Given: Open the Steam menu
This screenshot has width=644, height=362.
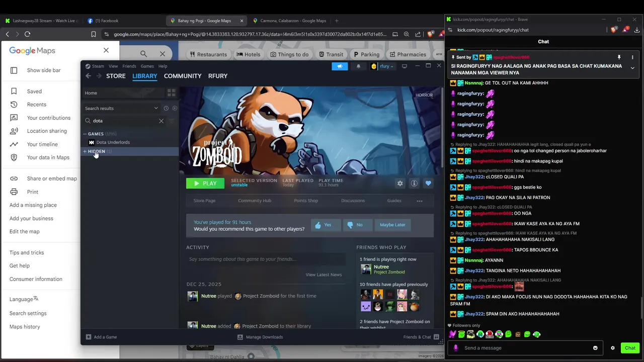Looking at the screenshot, I should [95, 66].
